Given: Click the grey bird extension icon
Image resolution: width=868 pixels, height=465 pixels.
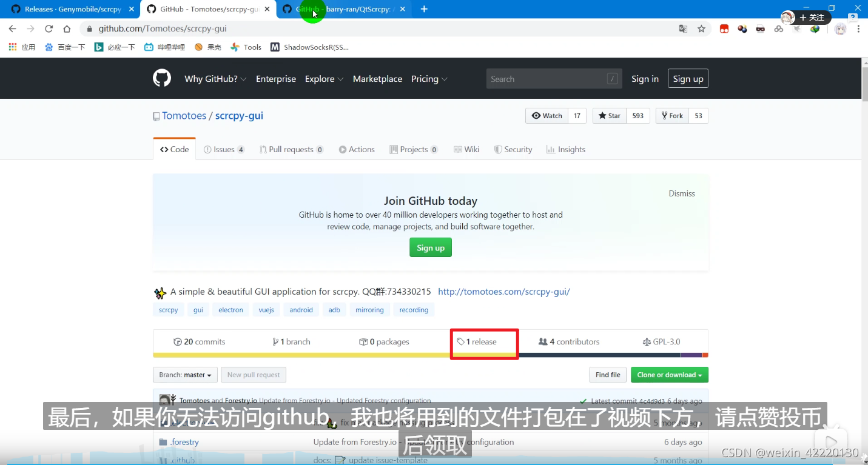Looking at the screenshot, I should [x=797, y=28].
